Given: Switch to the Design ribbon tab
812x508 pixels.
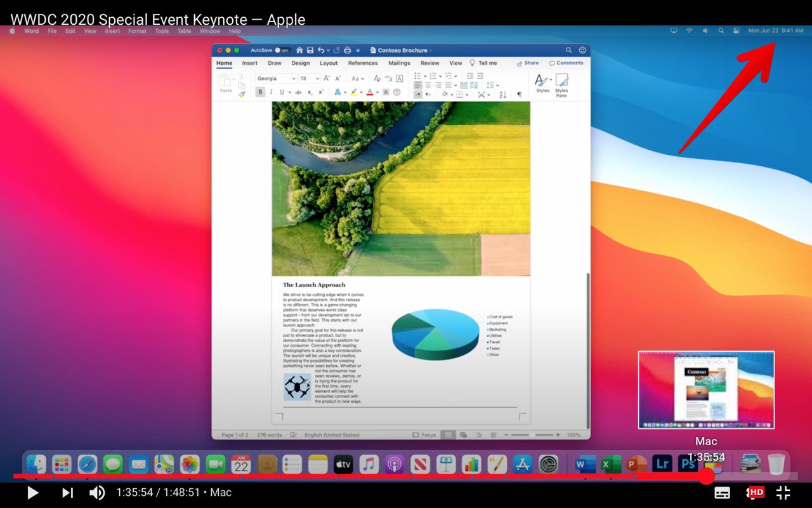Looking at the screenshot, I should 301,63.
